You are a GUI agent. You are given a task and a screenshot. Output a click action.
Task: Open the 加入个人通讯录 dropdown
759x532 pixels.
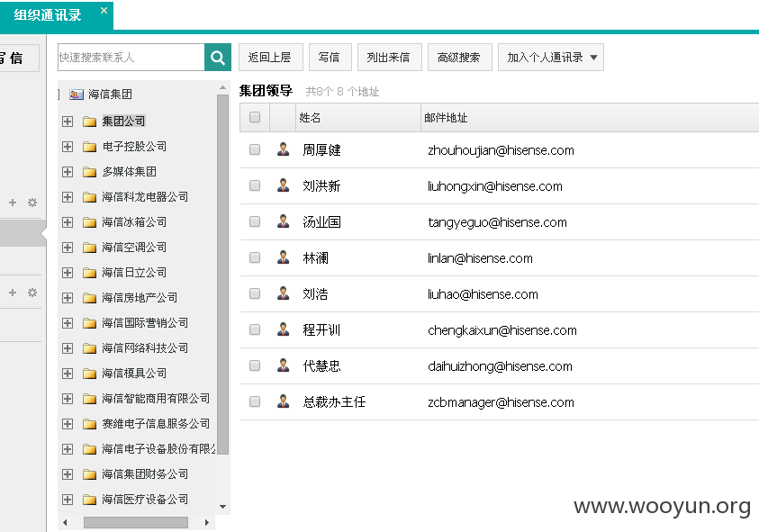click(x=551, y=58)
